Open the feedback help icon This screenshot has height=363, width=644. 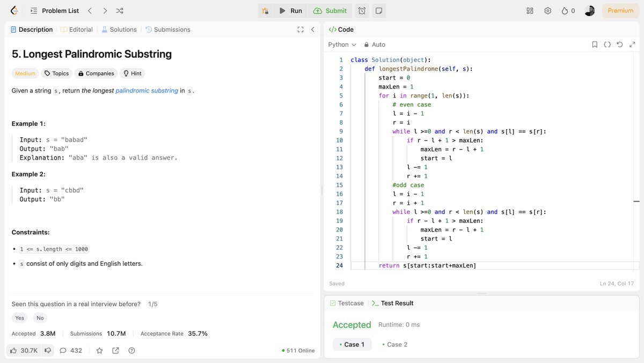[131, 351]
